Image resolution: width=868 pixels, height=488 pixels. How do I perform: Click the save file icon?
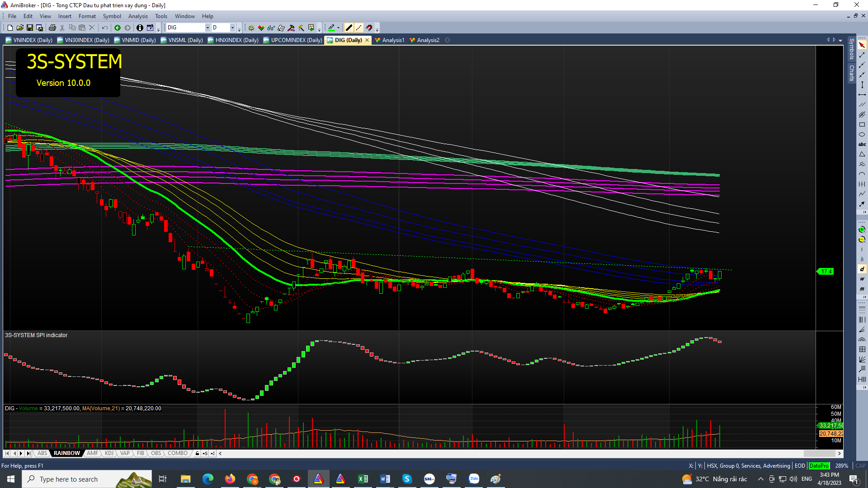point(30,28)
